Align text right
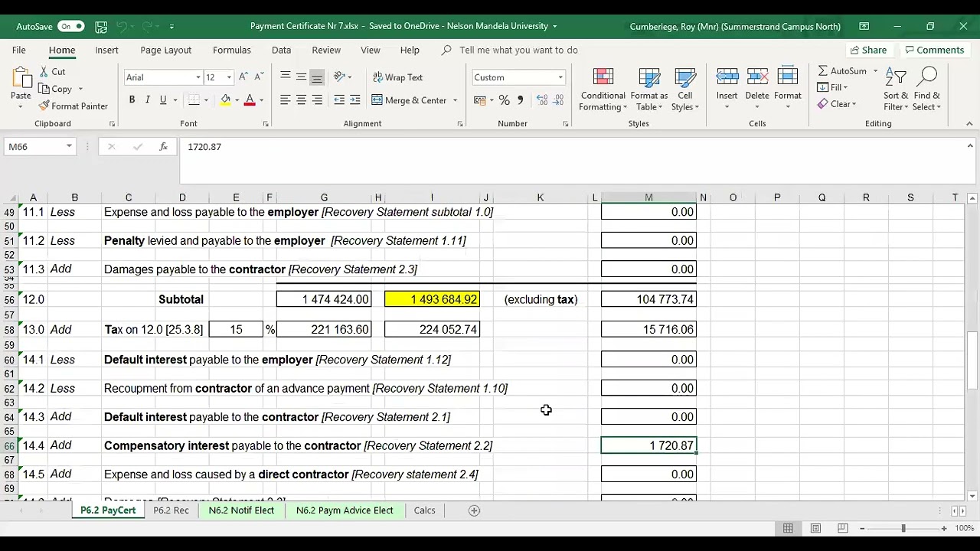980x551 pixels. (317, 100)
